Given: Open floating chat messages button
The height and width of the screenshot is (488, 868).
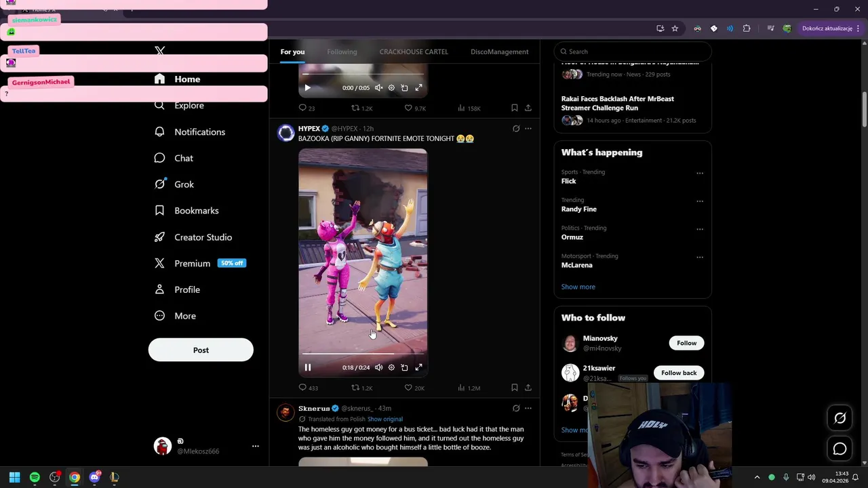Looking at the screenshot, I should click(840, 449).
